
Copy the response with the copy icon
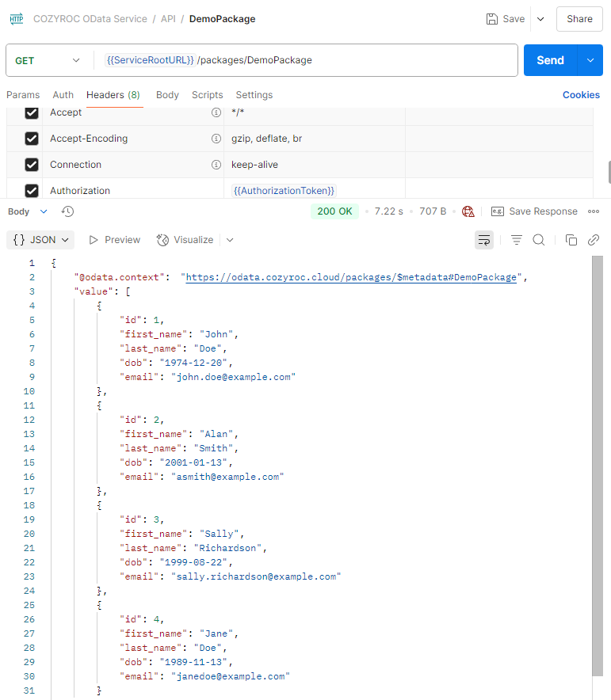pos(571,240)
